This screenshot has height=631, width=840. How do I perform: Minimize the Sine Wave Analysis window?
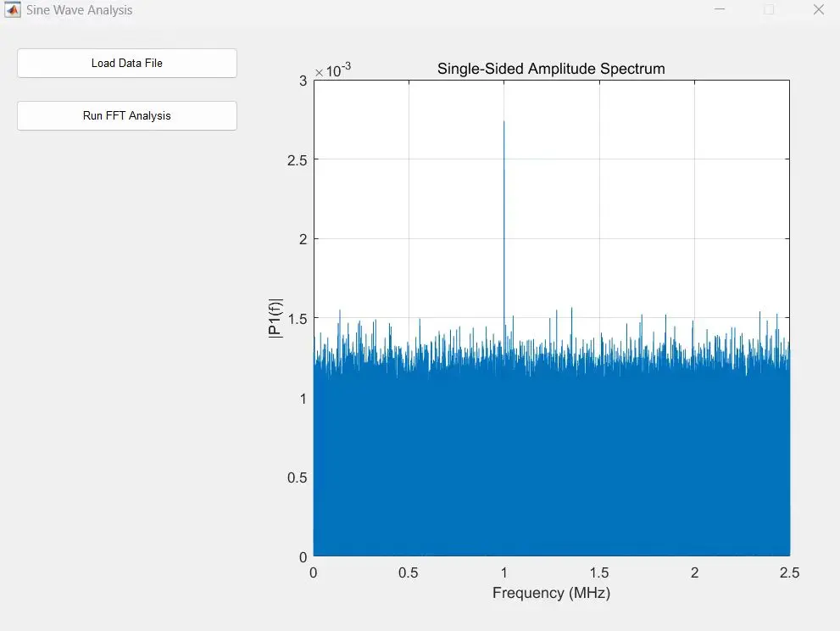pyautogui.click(x=720, y=9)
